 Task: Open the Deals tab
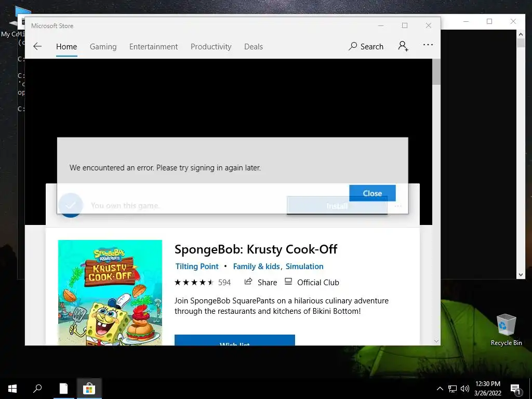[x=254, y=46]
